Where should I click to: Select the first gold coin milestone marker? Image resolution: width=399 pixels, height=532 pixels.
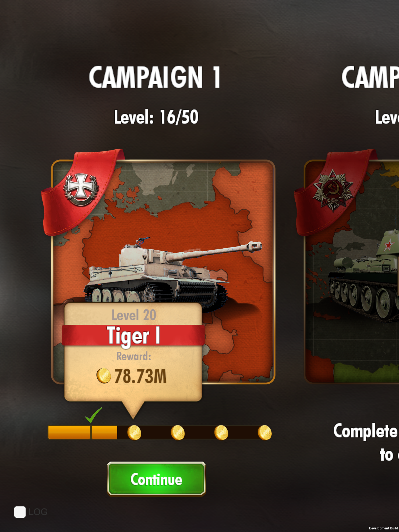(134, 432)
